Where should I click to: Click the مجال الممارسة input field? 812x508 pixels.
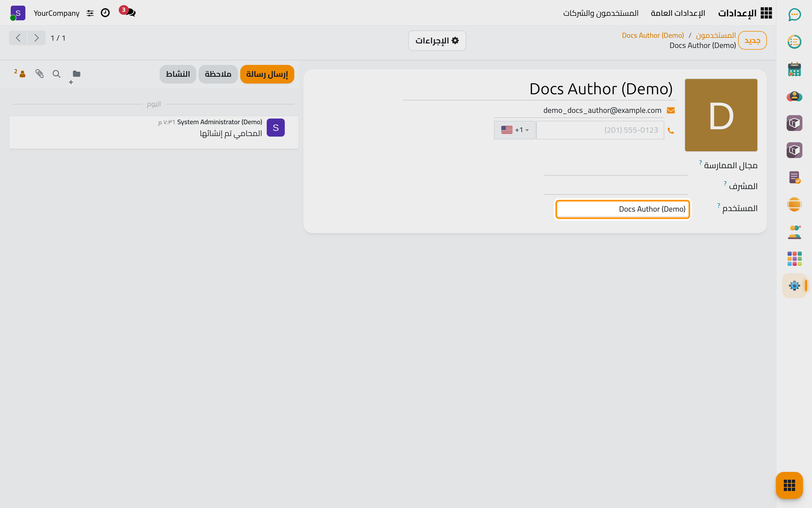tap(616, 166)
